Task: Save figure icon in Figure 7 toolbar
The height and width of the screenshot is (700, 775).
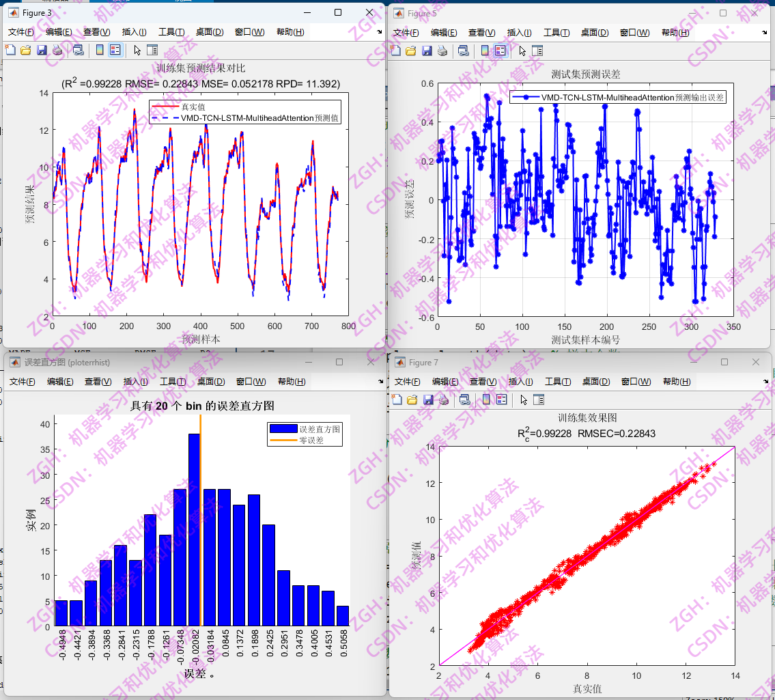Action: (428, 400)
